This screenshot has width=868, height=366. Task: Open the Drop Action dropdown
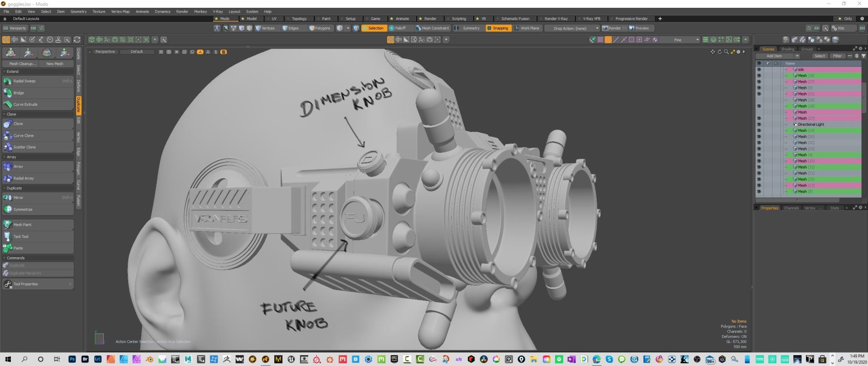572,28
